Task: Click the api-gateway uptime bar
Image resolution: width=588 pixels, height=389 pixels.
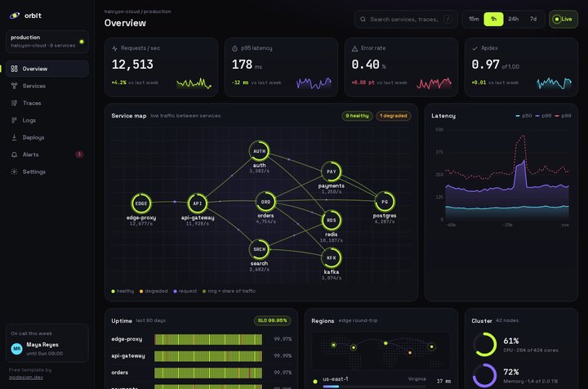Action: tap(208, 356)
